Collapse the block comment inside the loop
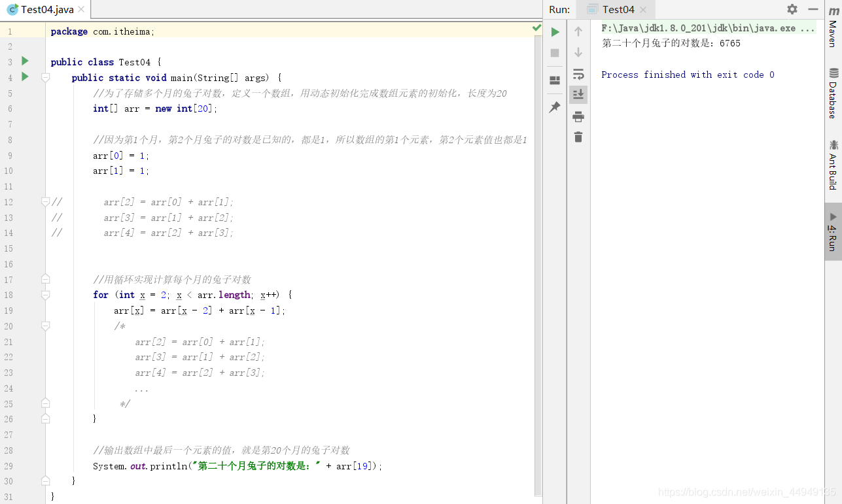Screen dimensions: 842x504 click(44, 326)
